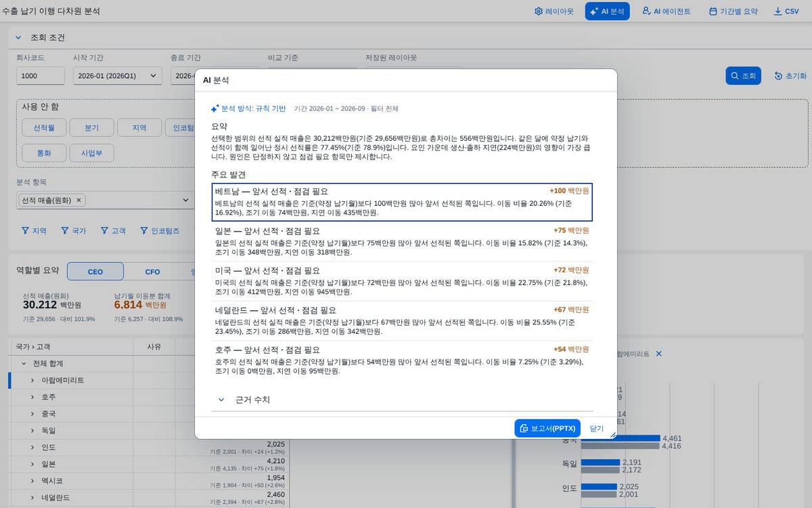Select the 선적월 dimension chip
The image size is (812, 508).
(x=44, y=127)
